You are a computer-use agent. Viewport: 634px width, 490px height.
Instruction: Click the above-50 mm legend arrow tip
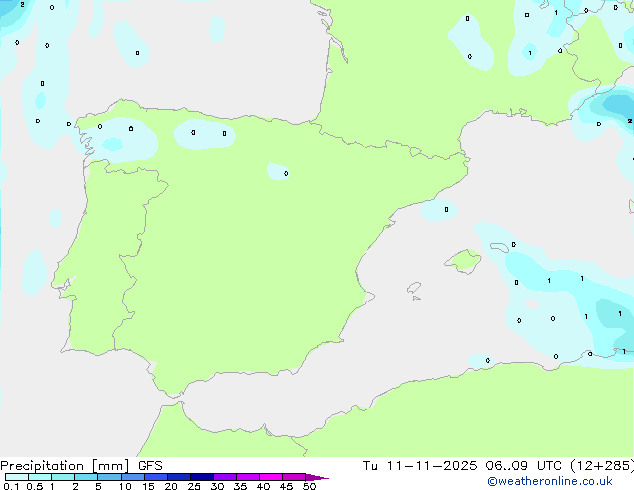[317, 477]
